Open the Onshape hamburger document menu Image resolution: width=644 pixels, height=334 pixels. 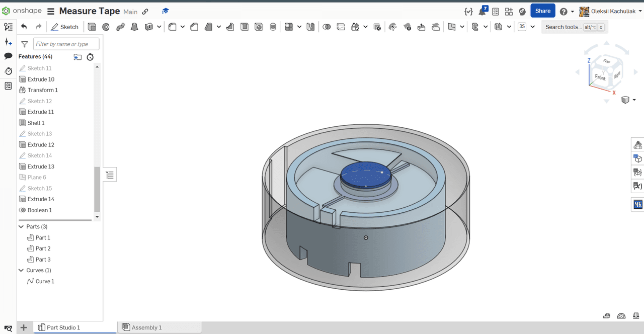tap(51, 12)
